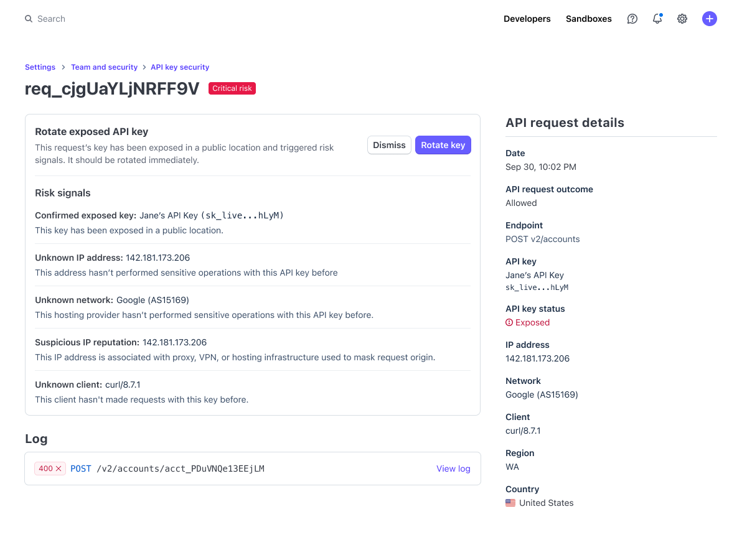The height and width of the screenshot is (560, 742).
Task: Open settings gear icon
Action: [682, 19]
